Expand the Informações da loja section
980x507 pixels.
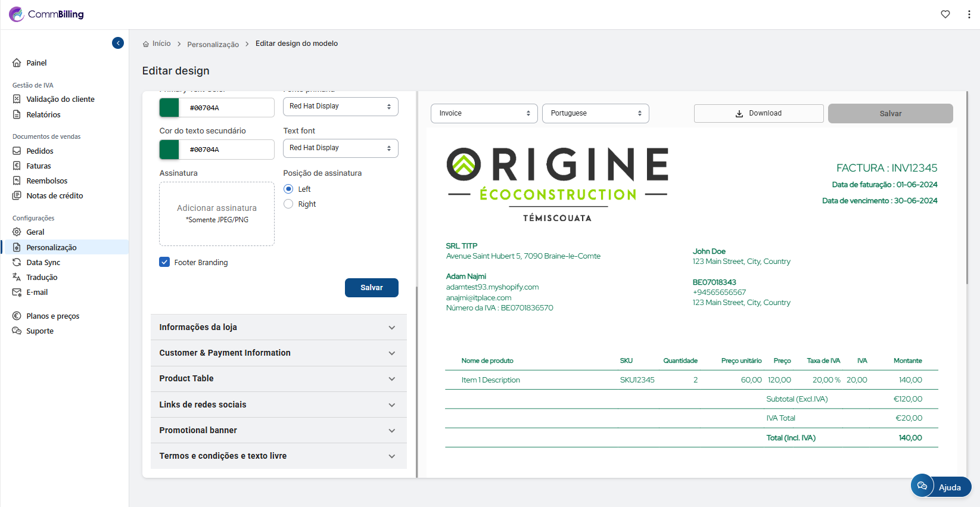pyautogui.click(x=278, y=327)
